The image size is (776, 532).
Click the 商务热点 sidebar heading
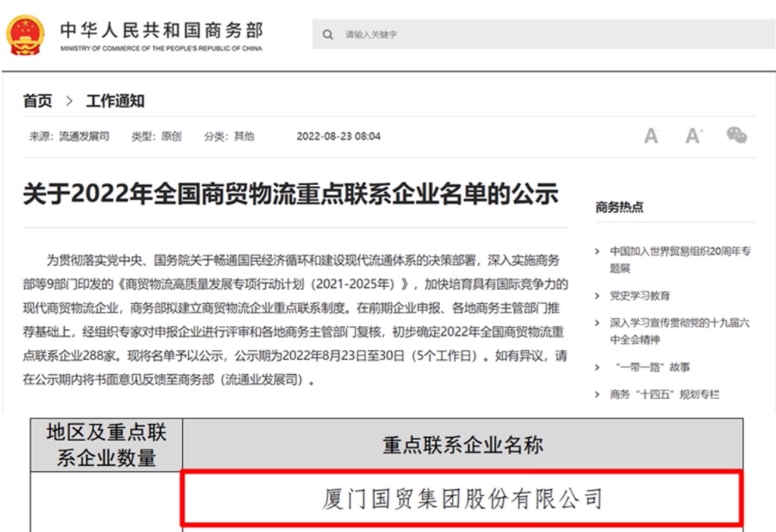point(619,208)
